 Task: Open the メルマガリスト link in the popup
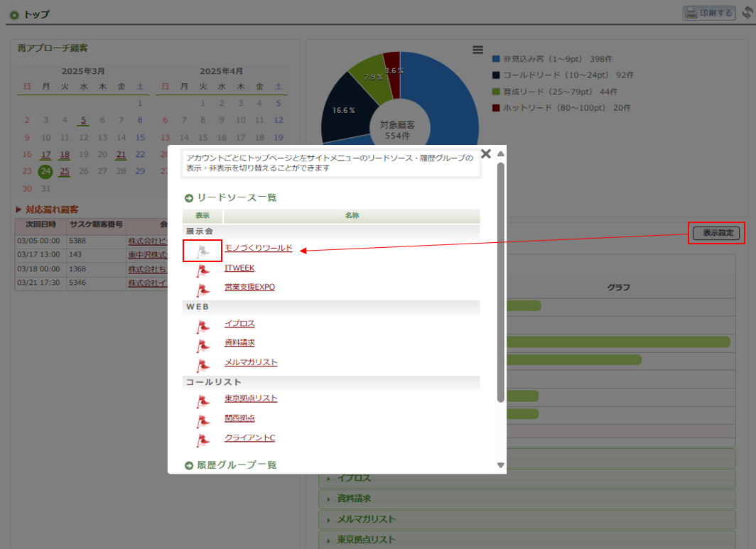(x=251, y=362)
